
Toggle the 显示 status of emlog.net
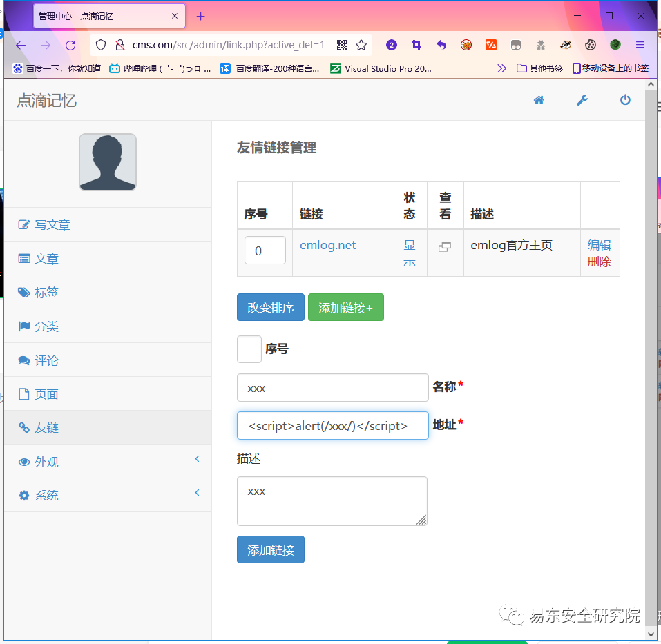(x=410, y=253)
